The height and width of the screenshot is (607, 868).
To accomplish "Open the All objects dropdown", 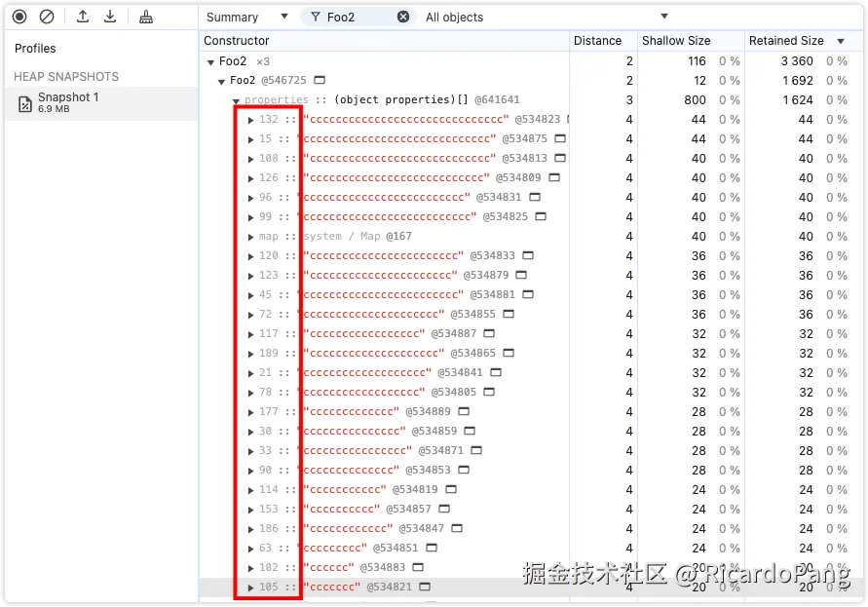I will [x=547, y=17].
